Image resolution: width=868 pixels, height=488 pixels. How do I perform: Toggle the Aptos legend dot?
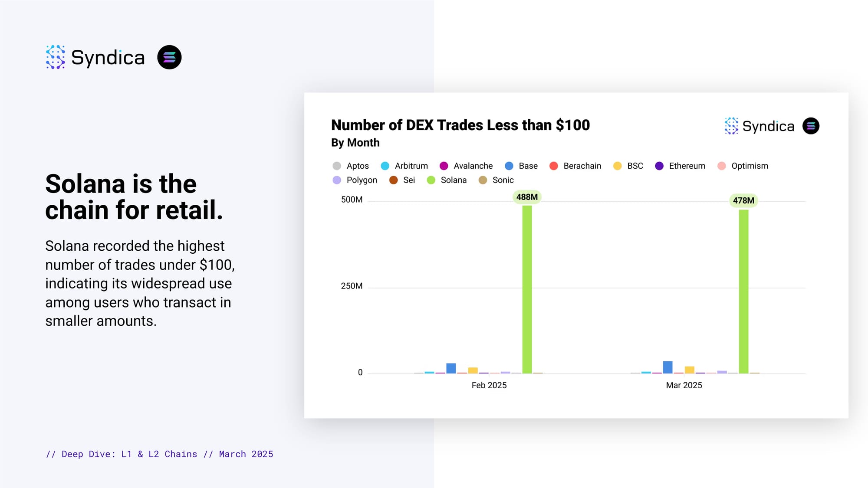(x=337, y=166)
